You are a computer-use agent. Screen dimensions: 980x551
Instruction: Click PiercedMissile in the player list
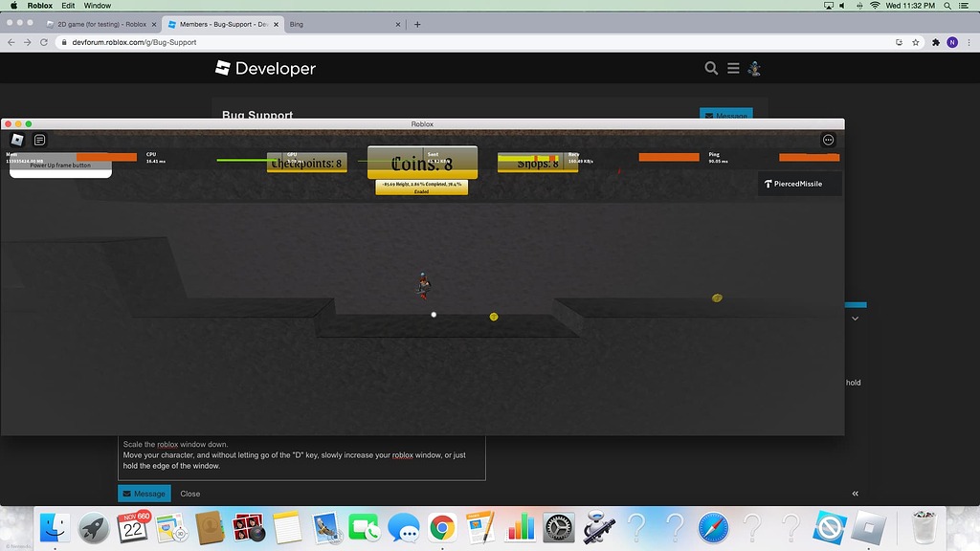[x=799, y=183]
